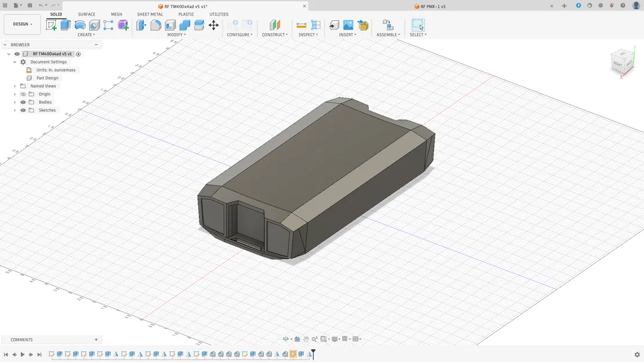
Task: Click the Insert Image (canvas) icon
Action: (348, 25)
